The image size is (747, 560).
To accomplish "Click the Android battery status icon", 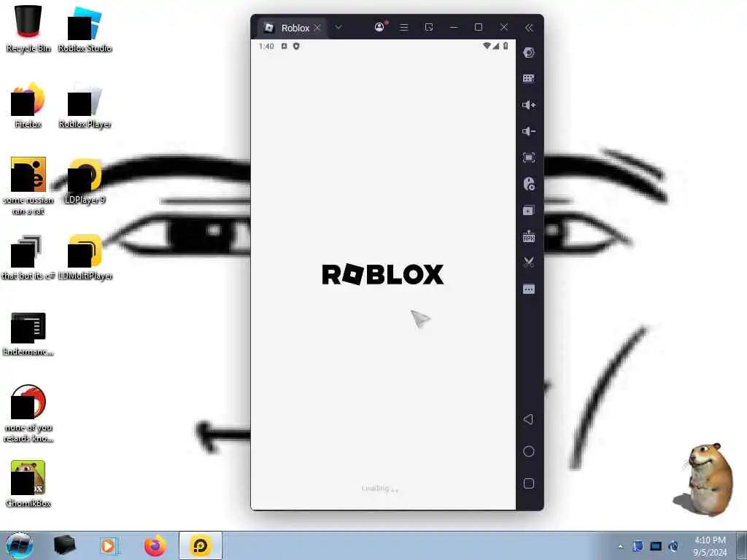I will tap(506, 46).
